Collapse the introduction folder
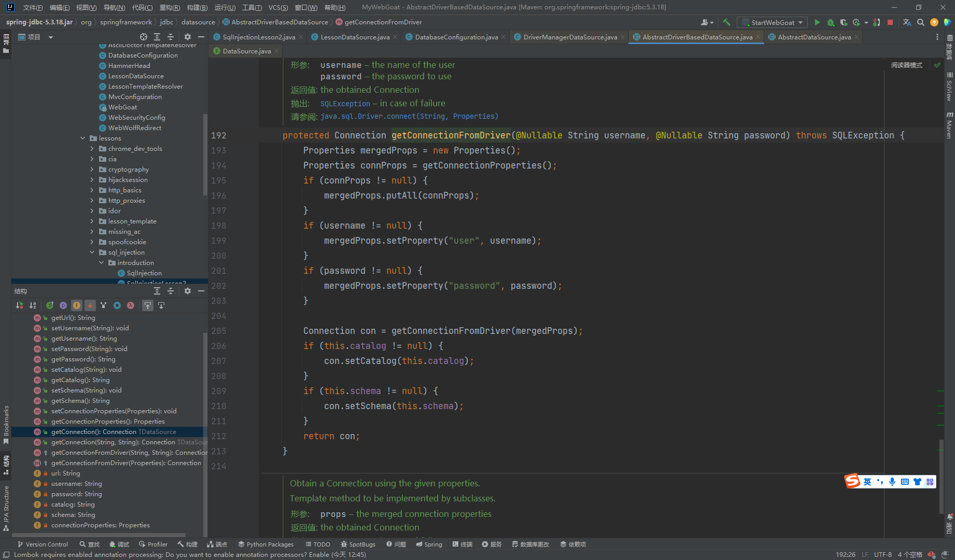The height and width of the screenshot is (560, 955). pos(101,262)
